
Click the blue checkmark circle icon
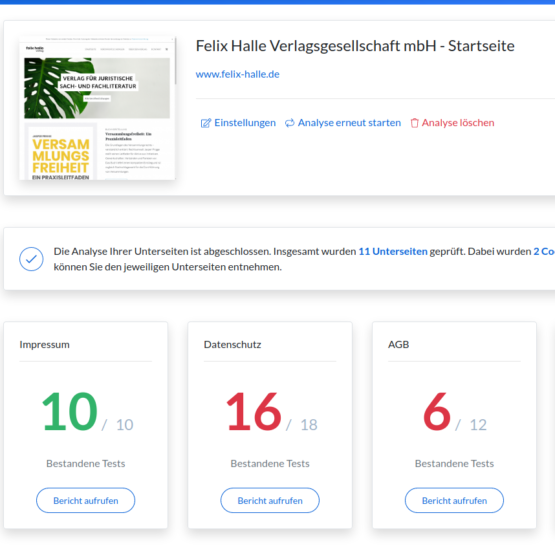(31, 259)
